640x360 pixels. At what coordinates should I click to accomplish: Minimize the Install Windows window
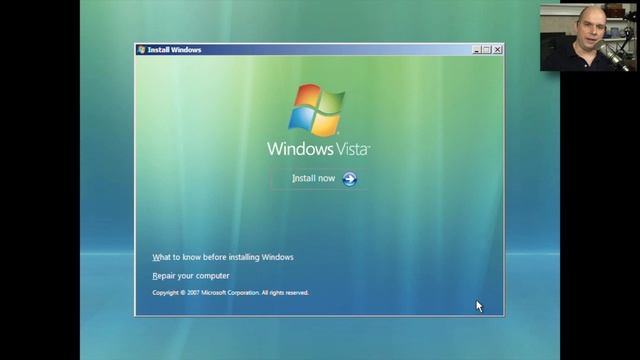[x=476, y=50]
